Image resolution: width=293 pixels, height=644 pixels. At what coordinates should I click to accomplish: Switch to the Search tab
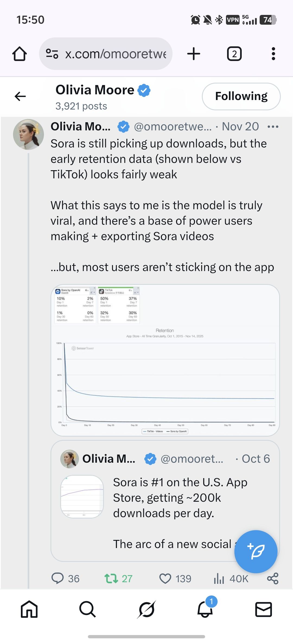(88, 609)
